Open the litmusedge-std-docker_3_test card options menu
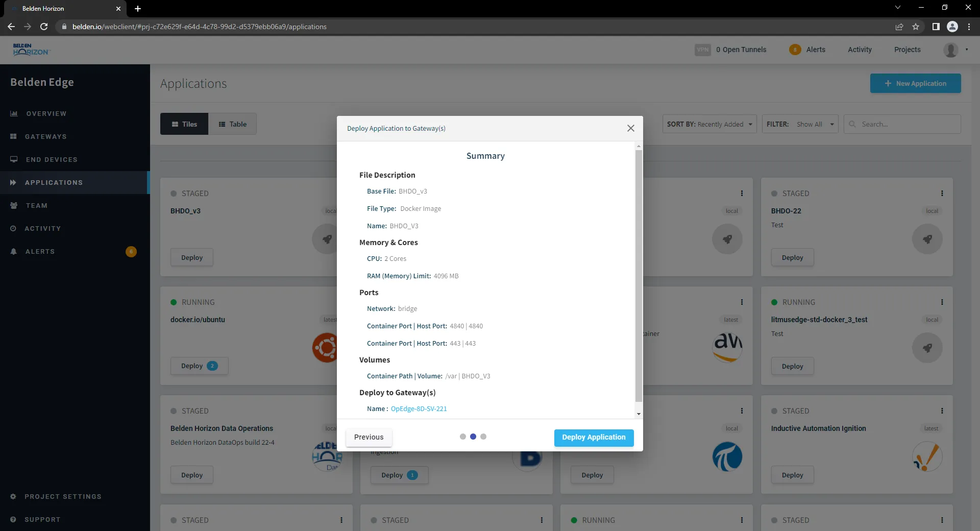Image resolution: width=980 pixels, height=531 pixels. 942,302
